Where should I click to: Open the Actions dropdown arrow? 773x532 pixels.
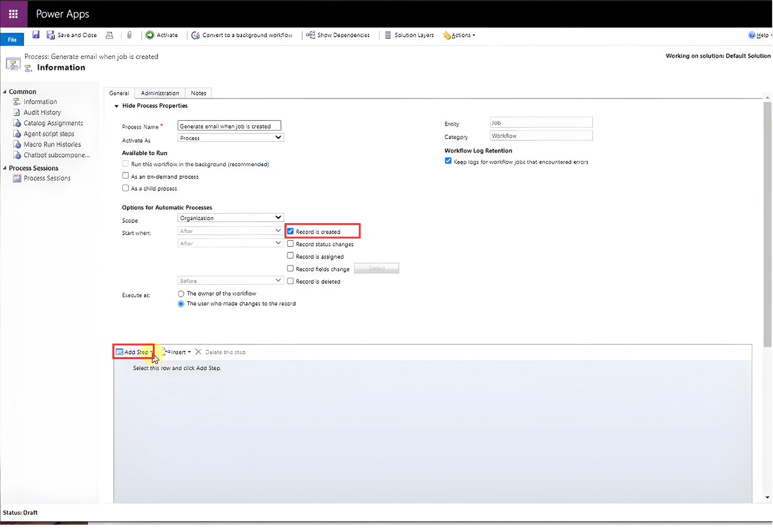point(474,35)
